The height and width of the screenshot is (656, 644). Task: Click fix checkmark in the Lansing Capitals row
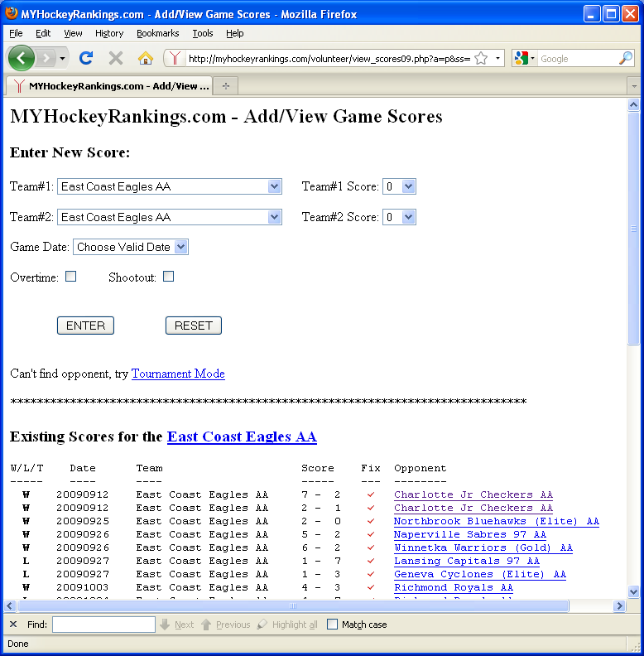point(371,561)
